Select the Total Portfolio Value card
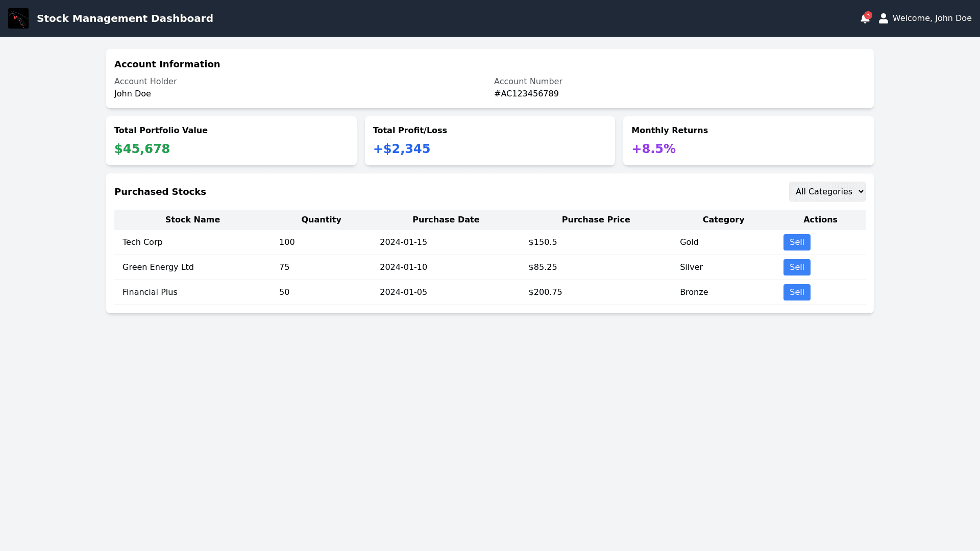This screenshot has height=551, width=980. point(231,141)
